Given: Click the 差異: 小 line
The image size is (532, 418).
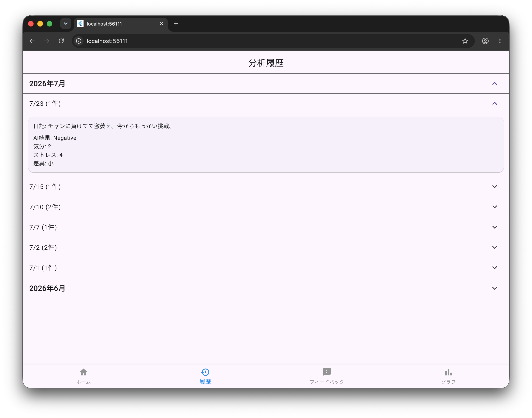Looking at the screenshot, I should (43, 163).
